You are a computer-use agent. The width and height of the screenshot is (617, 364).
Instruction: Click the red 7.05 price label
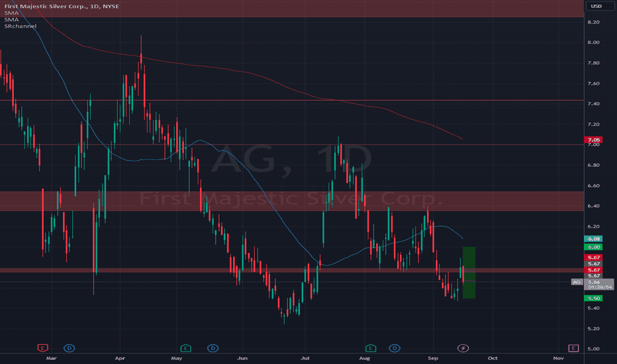pos(594,140)
